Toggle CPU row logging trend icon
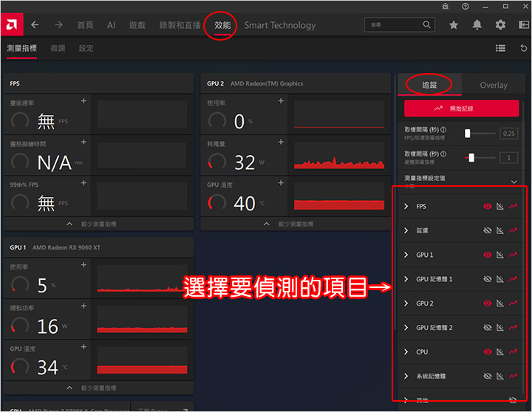This screenshot has height=412, width=532. [x=513, y=351]
